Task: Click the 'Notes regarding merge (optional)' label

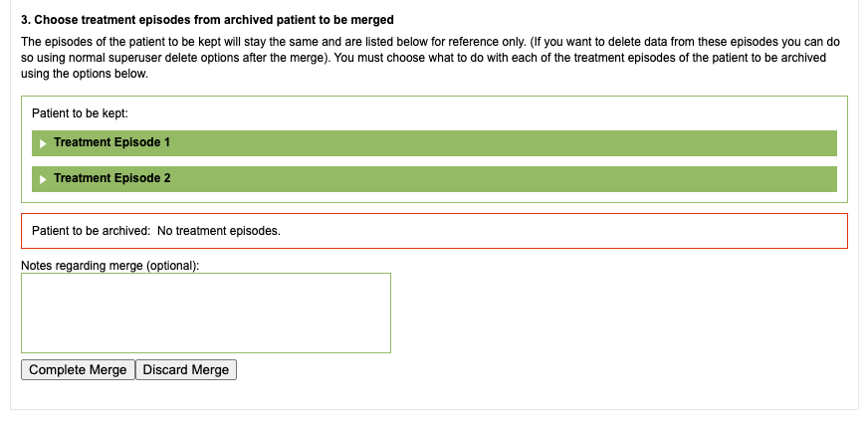Action: click(x=109, y=266)
